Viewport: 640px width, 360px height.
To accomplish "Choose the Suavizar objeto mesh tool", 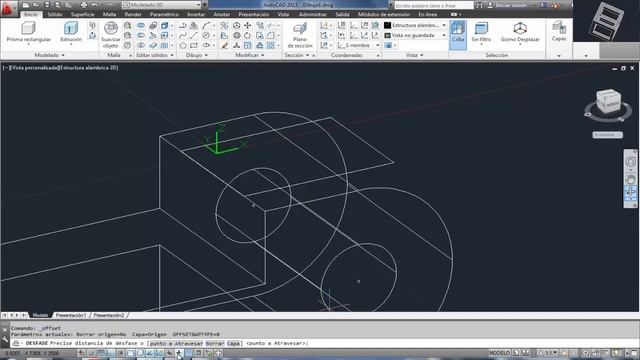I will 111,35.
